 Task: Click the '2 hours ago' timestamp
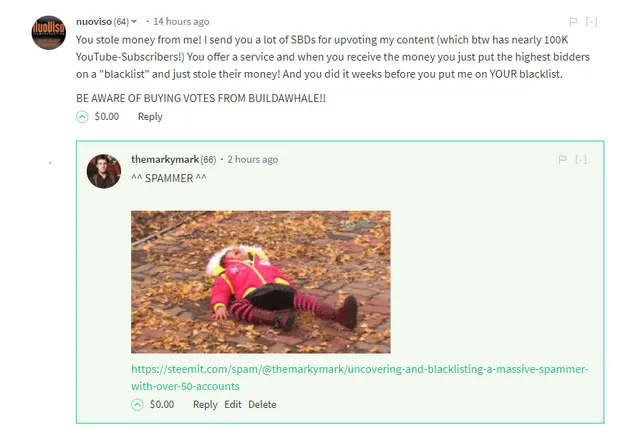(253, 159)
